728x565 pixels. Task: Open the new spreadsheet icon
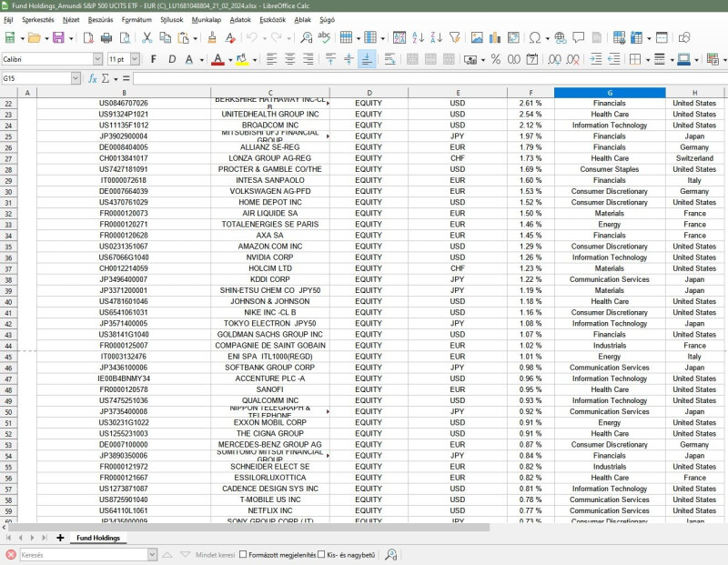[x=10, y=37]
